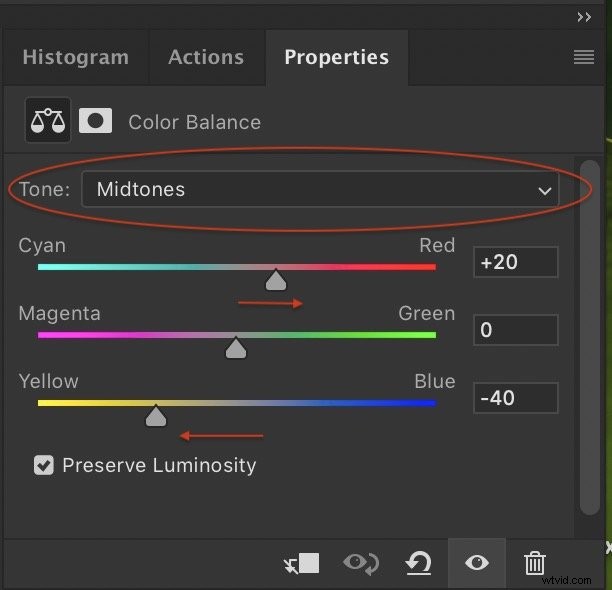Click the Color Balance scales icon
Image resolution: width=612 pixels, height=590 pixels.
point(48,121)
